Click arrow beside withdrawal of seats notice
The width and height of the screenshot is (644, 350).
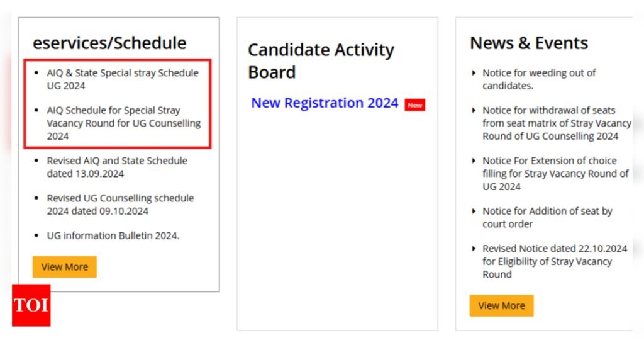pos(474,110)
